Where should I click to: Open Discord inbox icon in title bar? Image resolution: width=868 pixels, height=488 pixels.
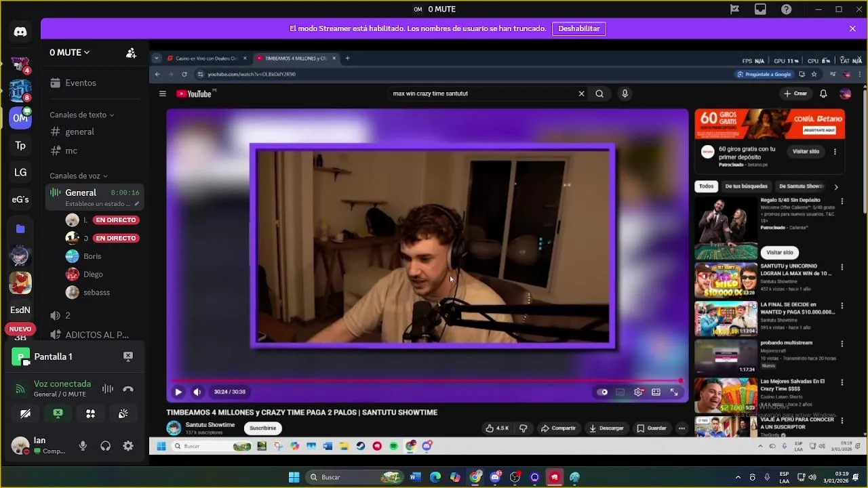pos(760,9)
